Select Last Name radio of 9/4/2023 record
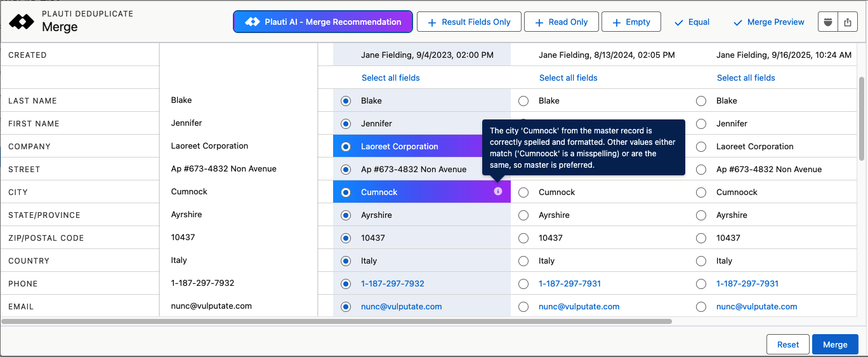868x357 pixels. tap(346, 100)
